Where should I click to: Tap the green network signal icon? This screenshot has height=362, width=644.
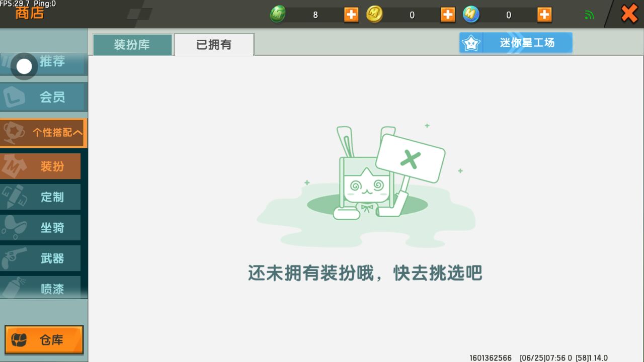tap(589, 15)
